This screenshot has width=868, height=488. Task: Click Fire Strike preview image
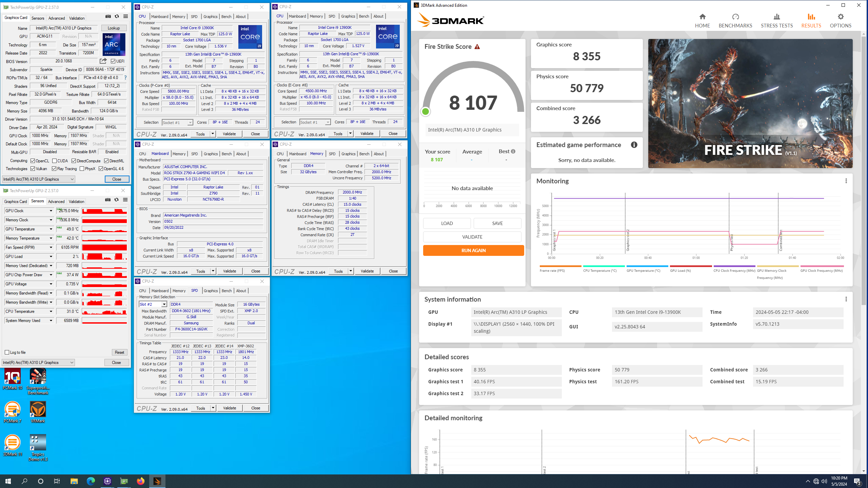pyautogui.click(x=750, y=103)
